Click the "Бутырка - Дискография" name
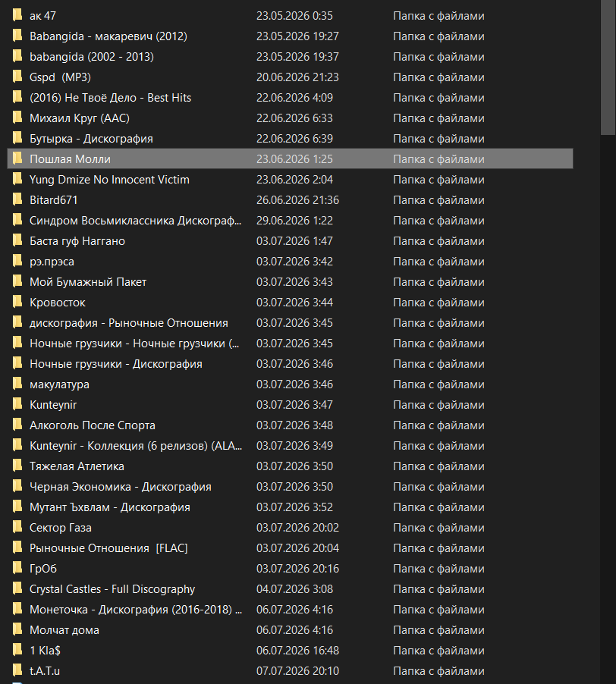 point(91,139)
